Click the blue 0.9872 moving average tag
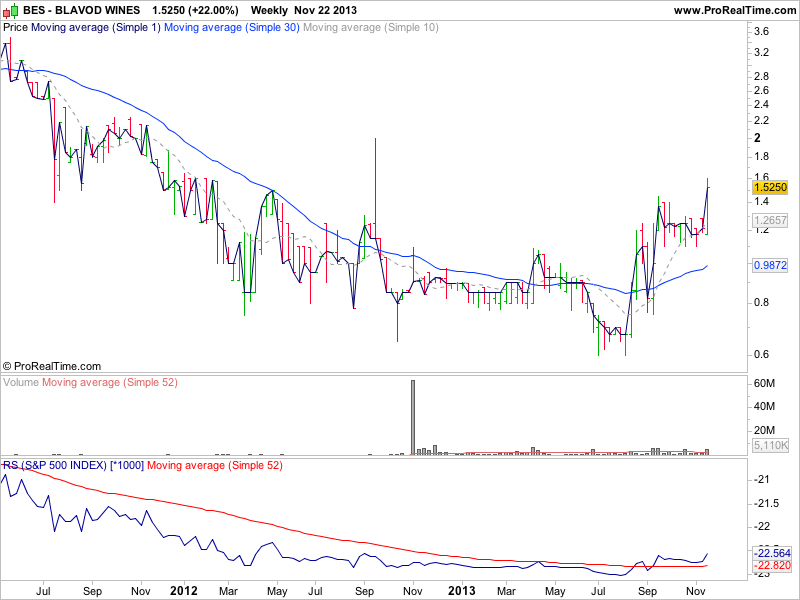 (x=770, y=265)
